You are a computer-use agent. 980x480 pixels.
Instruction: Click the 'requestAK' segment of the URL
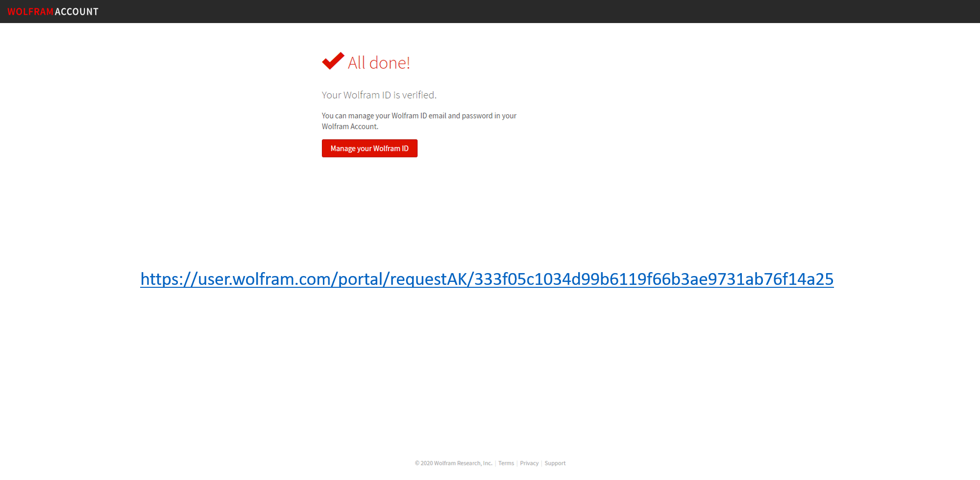coord(429,279)
